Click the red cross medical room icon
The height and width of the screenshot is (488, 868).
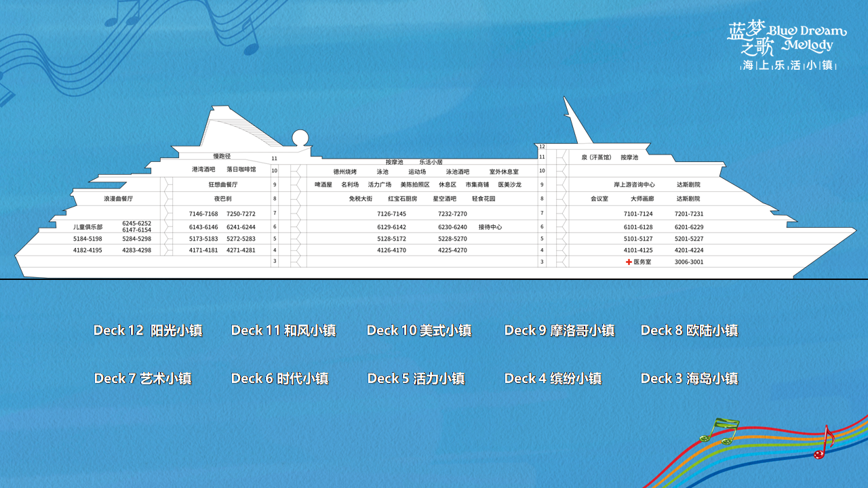(629, 262)
